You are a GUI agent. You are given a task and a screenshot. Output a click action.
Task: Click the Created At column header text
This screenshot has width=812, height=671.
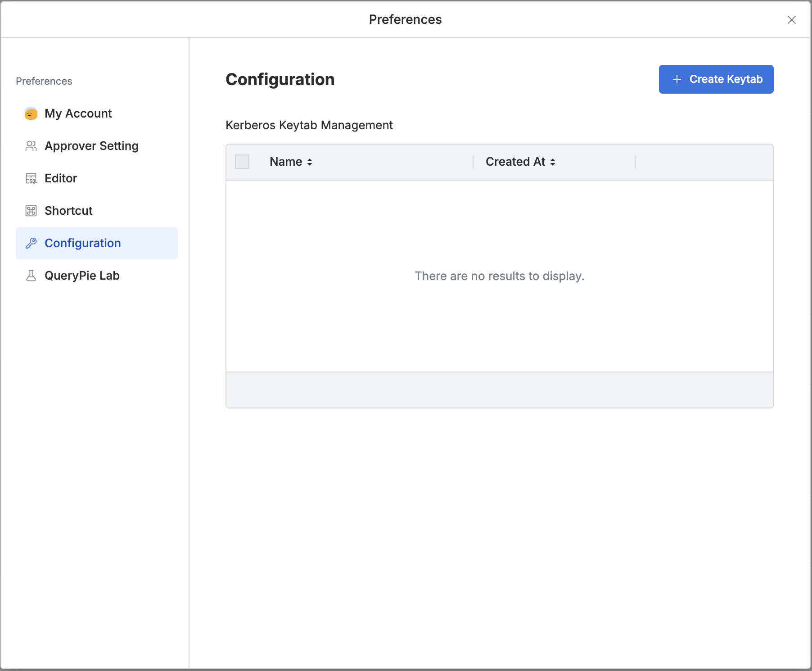click(x=515, y=162)
